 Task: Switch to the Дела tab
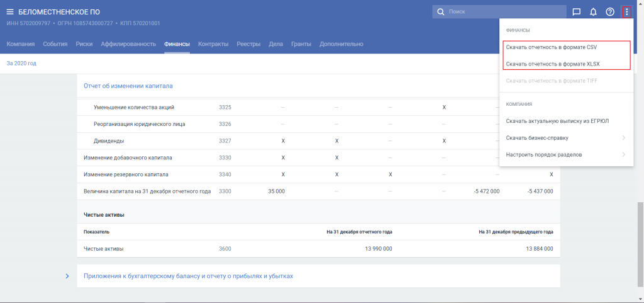point(276,44)
